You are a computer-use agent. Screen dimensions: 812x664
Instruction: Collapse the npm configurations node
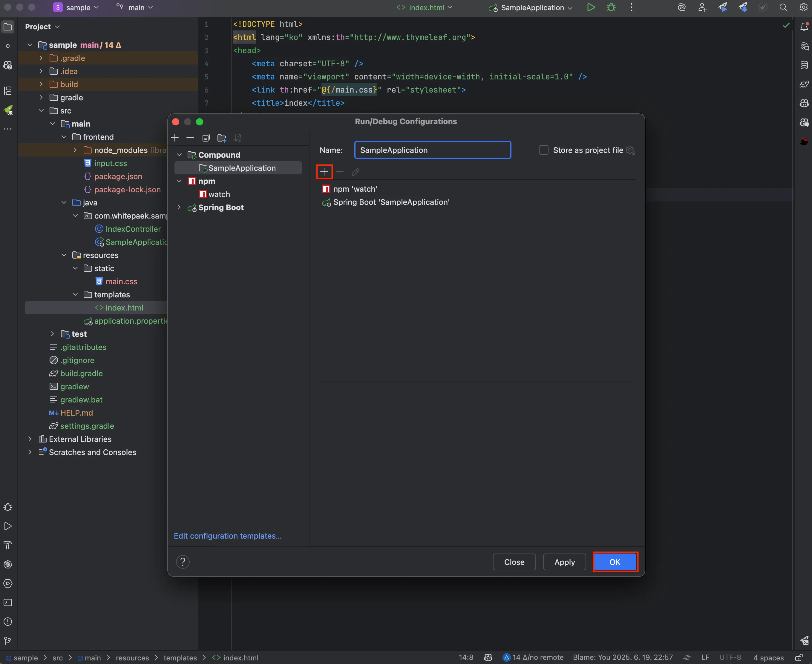coord(179,181)
